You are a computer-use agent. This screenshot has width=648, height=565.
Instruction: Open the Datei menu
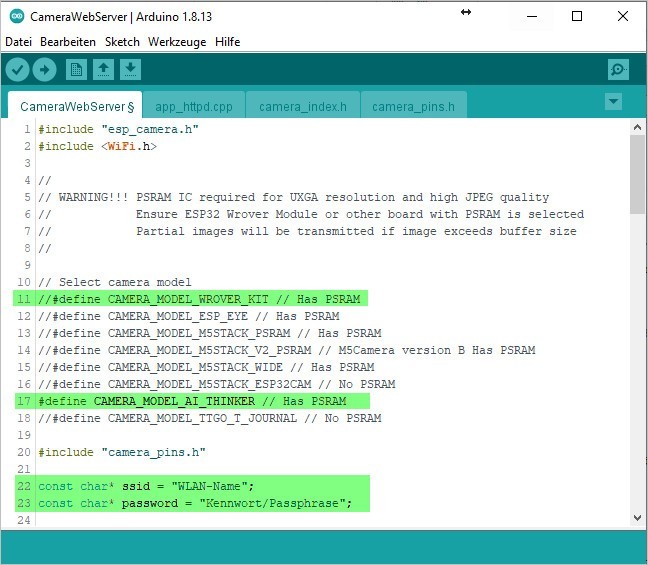click(x=19, y=42)
